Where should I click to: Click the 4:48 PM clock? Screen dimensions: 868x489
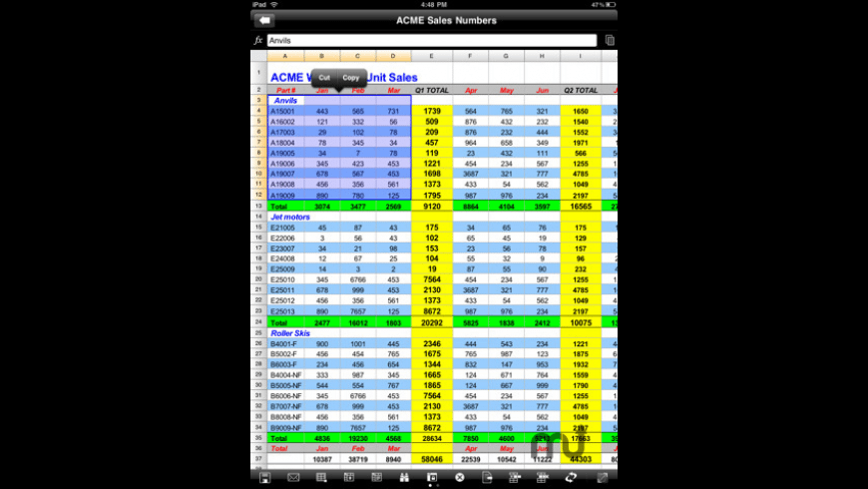(x=433, y=4)
